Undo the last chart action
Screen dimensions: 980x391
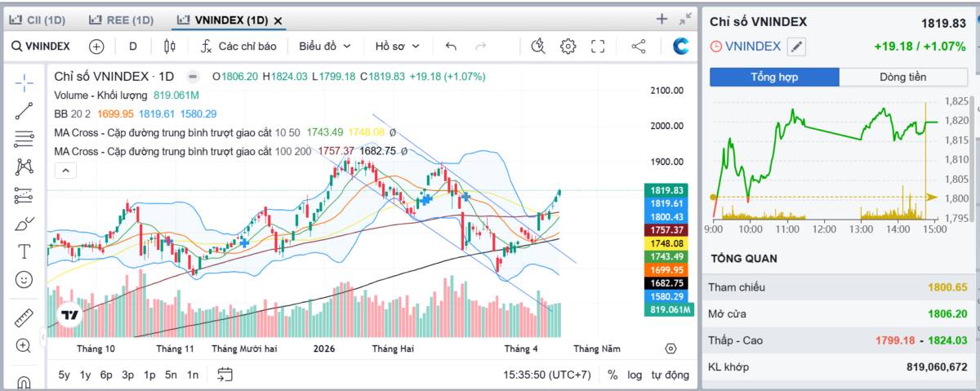451,47
